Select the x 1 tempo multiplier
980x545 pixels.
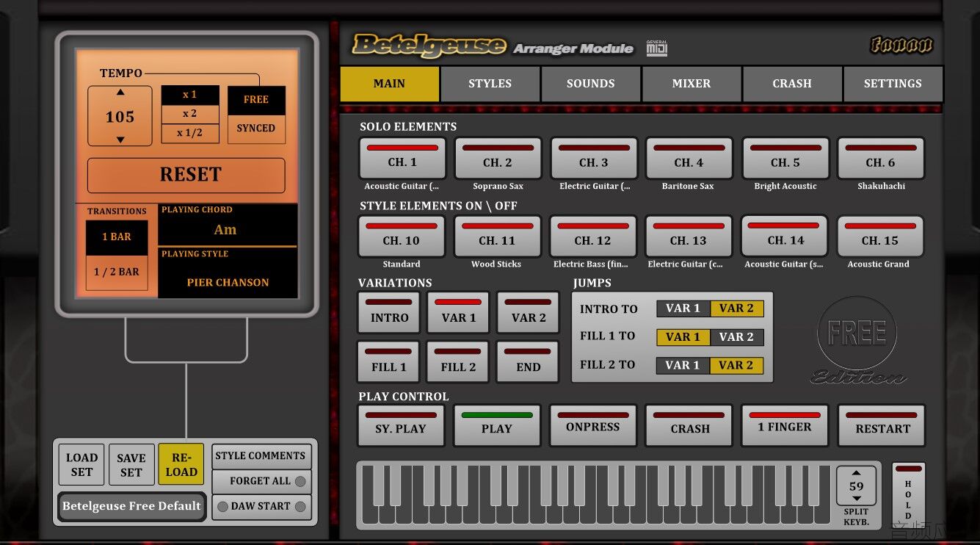pos(190,95)
